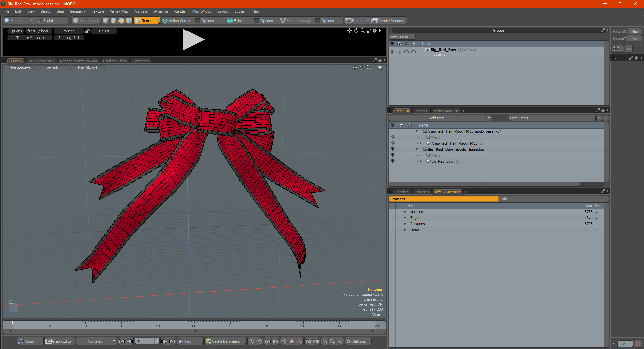Open preview panel settings gear

point(375,31)
